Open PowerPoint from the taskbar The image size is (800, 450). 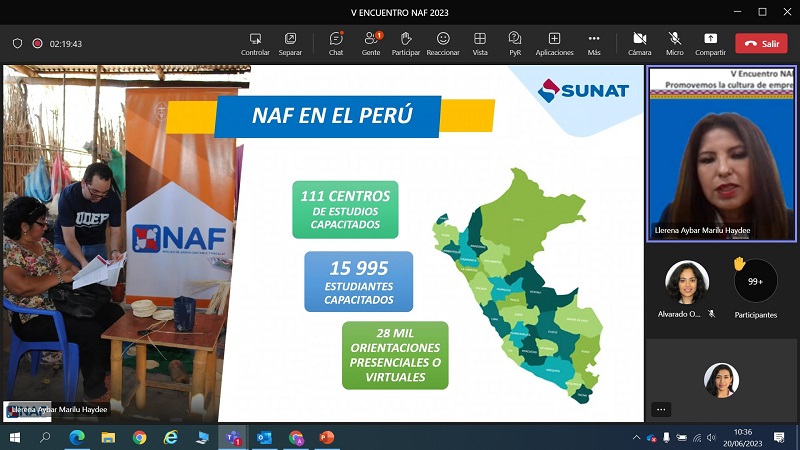[327, 437]
